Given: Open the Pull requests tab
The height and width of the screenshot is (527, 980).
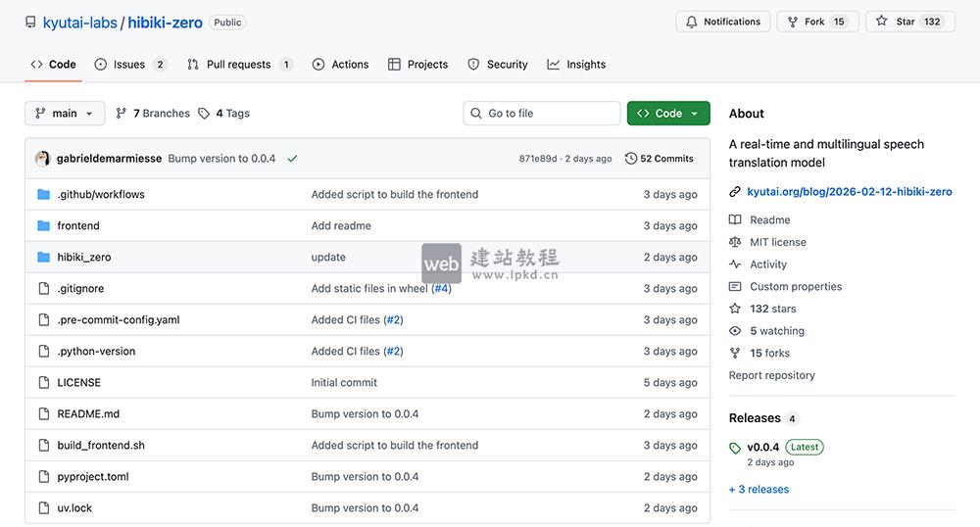Looking at the screenshot, I should point(238,65).
